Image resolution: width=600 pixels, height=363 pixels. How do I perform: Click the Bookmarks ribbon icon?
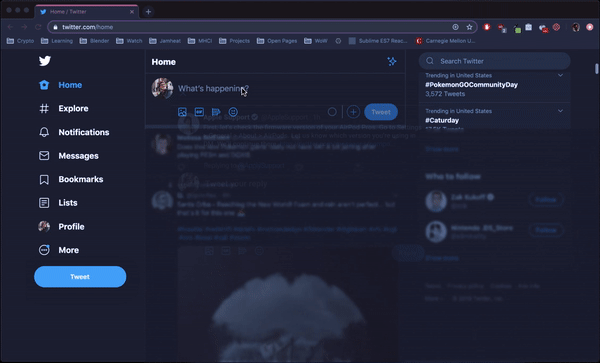[44, 179]
